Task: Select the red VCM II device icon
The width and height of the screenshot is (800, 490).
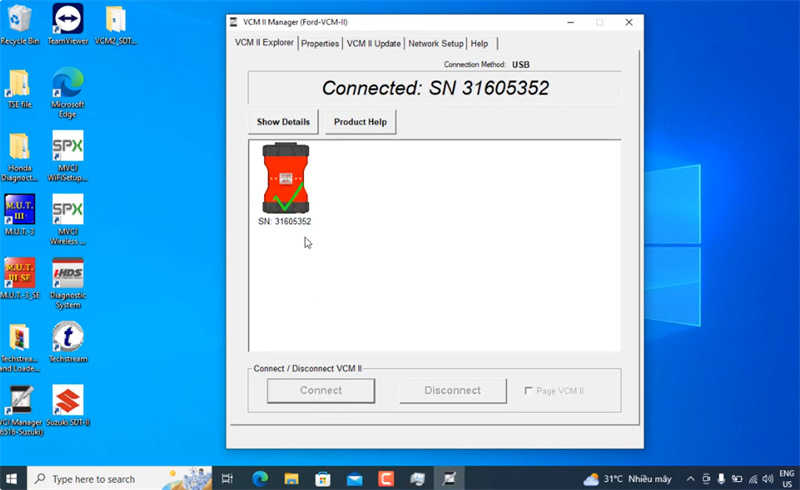Action: pos(286,178)
